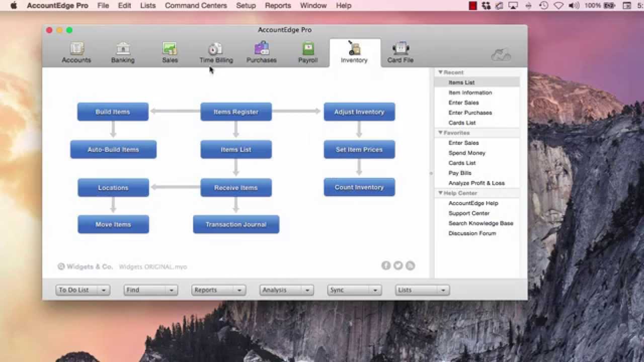Open the Transaction Journal
644x362 pixels.
pos(236,224)
